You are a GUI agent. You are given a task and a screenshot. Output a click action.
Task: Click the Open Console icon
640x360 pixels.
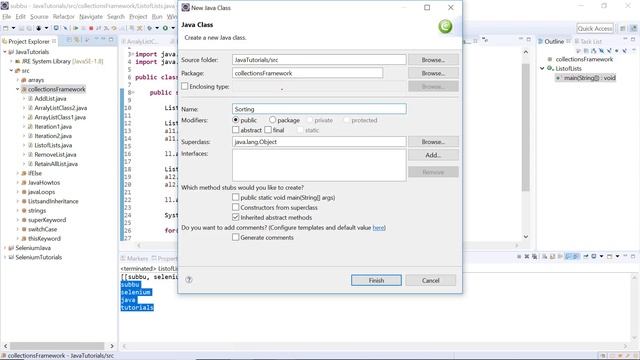pos(609,256)
